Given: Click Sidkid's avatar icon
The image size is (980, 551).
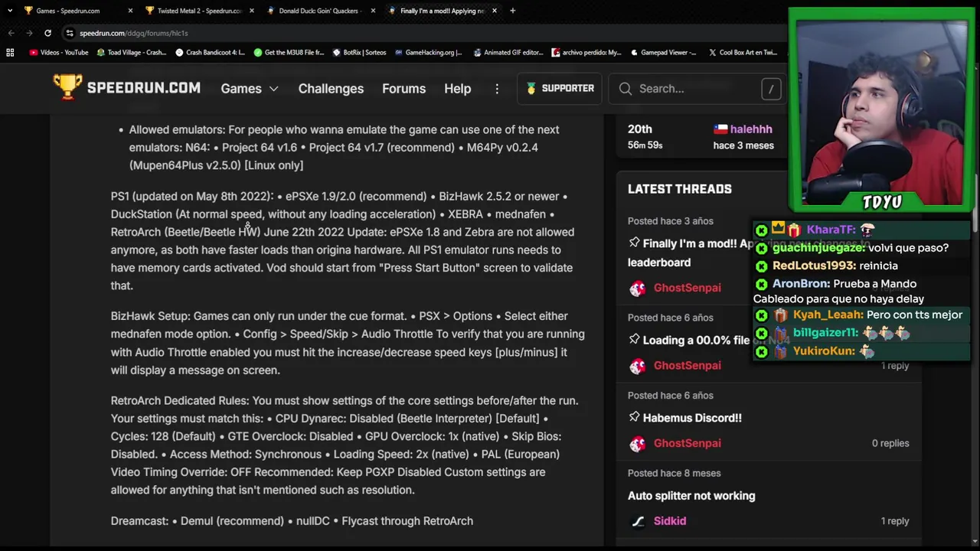Looking at the screenshot, I should 637,521.
